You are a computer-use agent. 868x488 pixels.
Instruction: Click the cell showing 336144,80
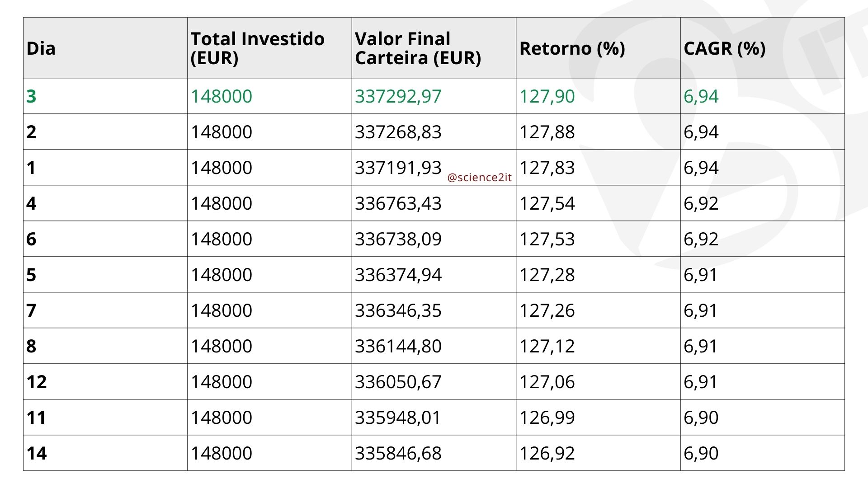pos(398,346)
